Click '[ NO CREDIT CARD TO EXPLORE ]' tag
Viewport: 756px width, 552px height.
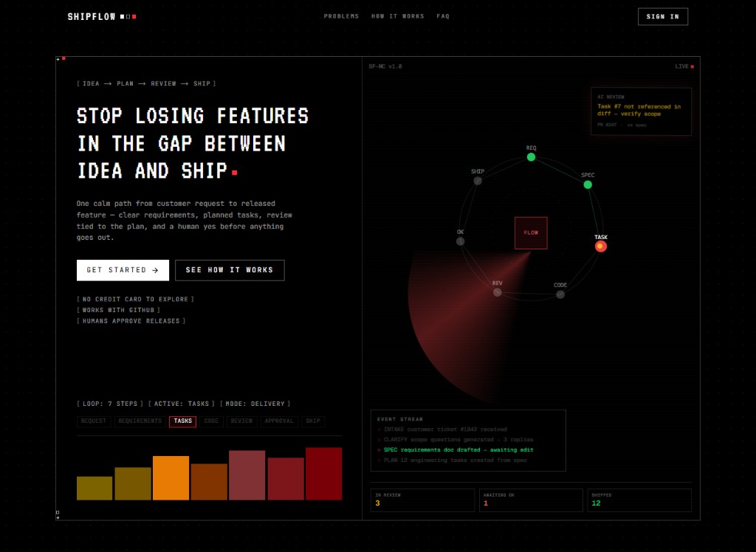(x=136, y=300)
